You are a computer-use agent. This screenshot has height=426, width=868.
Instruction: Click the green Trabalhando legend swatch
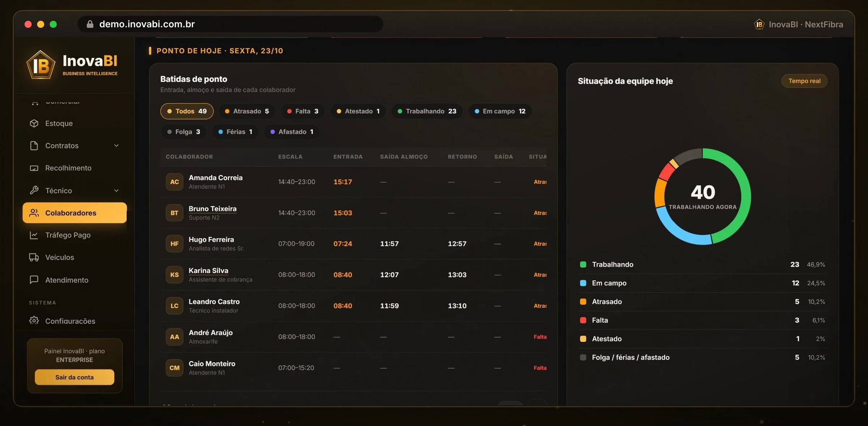coord(583,265)
